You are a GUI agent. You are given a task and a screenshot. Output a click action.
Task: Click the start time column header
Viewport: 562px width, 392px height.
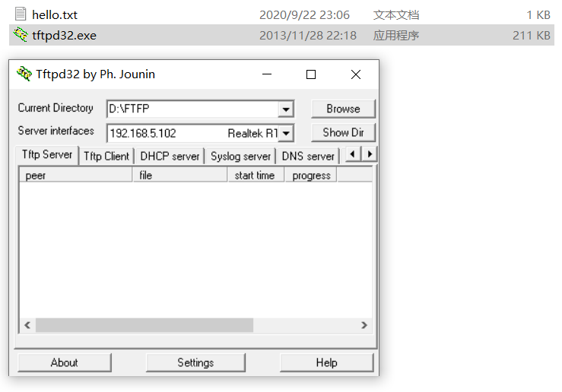256,175
